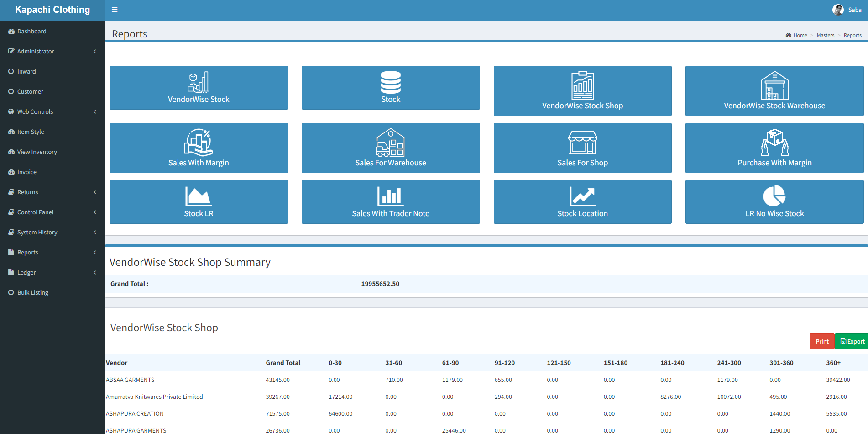Open Bulk Listing from the sidebar
Image resolution: width=868 pixels, height=434 pixels.
pyautogui.click(x=33, y=293)
